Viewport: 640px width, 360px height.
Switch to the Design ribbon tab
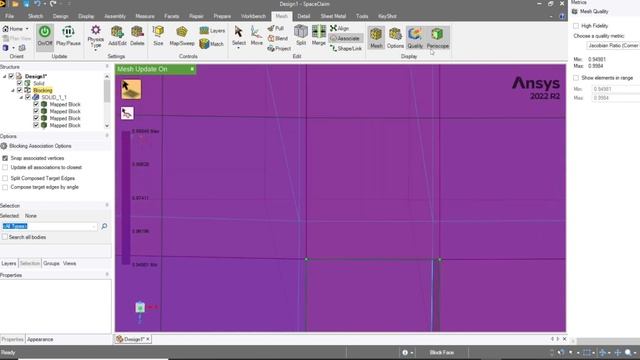pyautogui.click(x=60, y=16)
